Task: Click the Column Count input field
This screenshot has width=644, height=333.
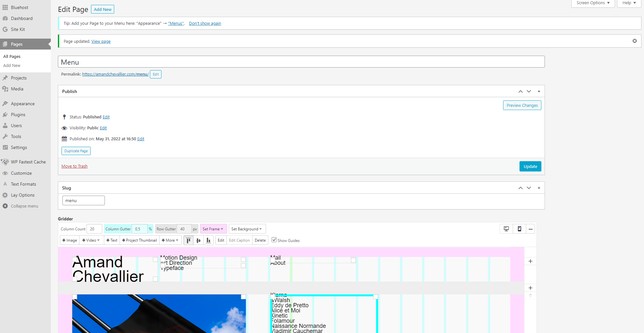Action: click(94, 229)
